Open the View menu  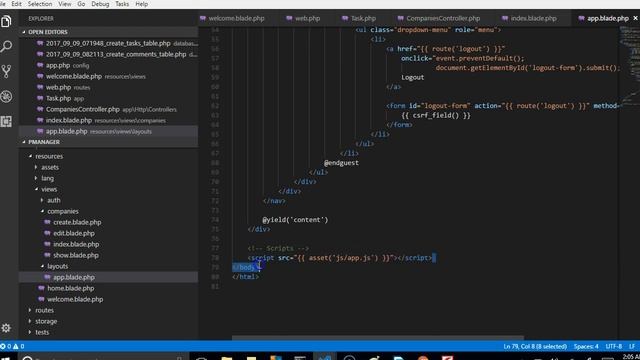click(64, 4)
